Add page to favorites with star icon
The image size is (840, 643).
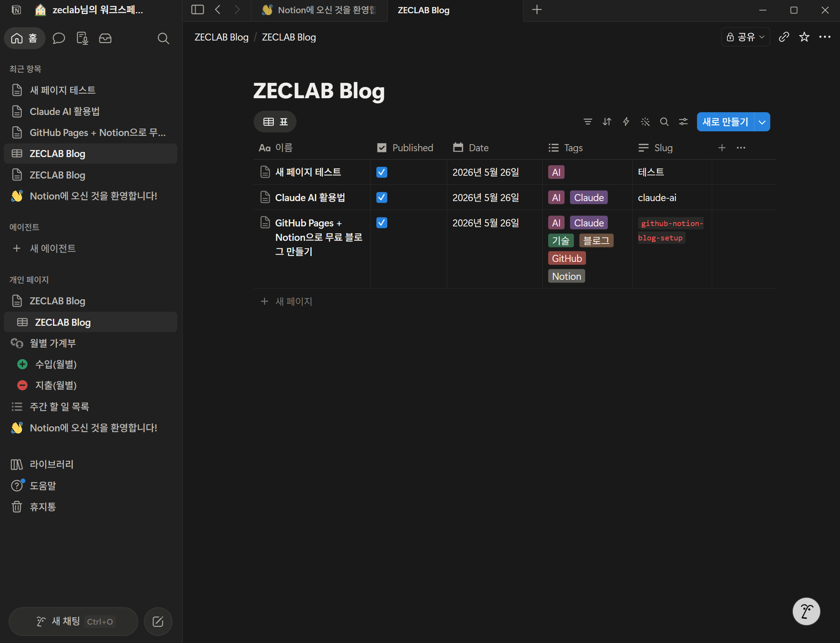804,37
